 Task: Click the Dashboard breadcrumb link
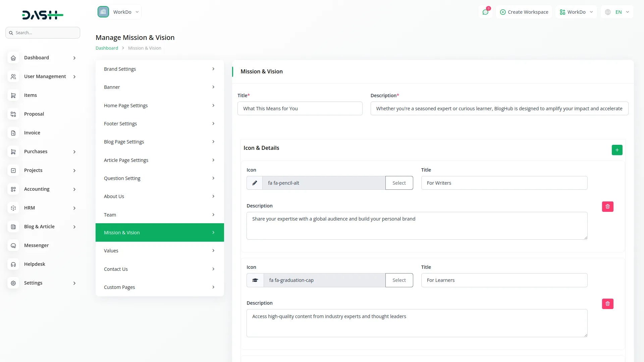[x=107, y=48]
